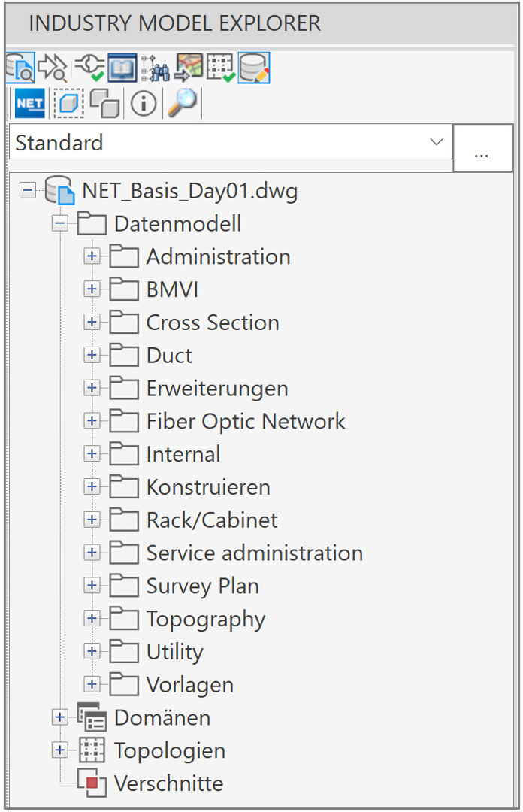The image size is (523, 812).
Task: Toggle the overlapping copy-features icon
Action: coord(104,103)
